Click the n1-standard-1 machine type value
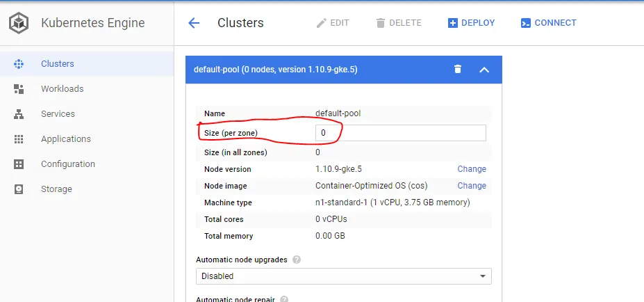The height and width of the screenshot is (302, 644). (x=393, y=203)
